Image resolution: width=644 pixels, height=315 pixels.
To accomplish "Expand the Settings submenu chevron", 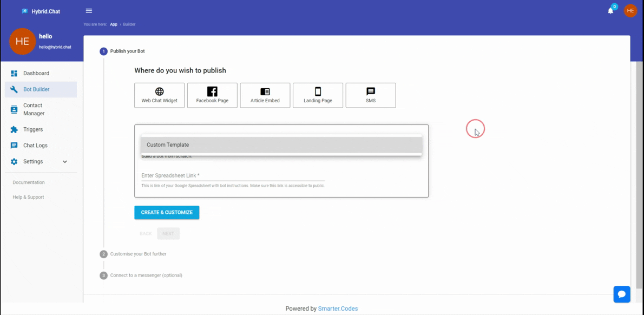I will (65, 162).
